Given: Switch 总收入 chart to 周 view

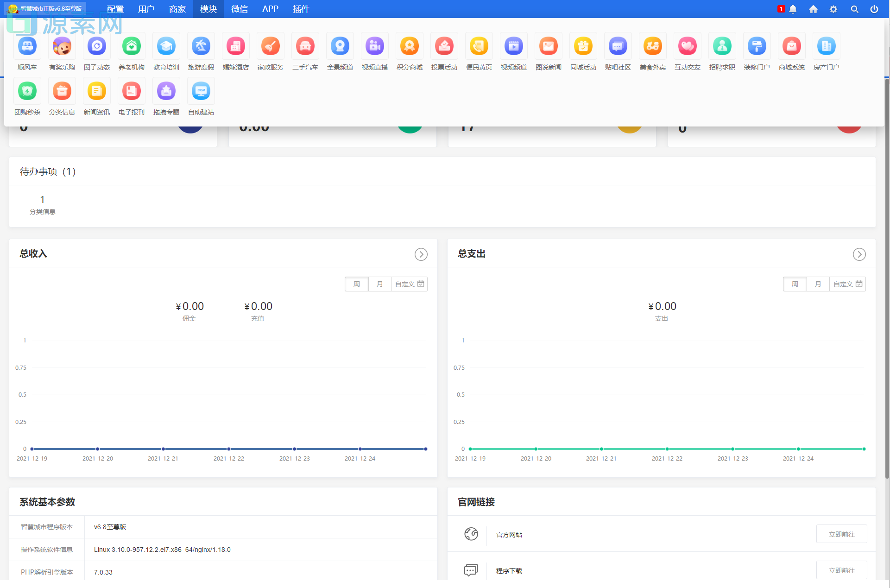Looking at the screenshot, I should pyautogui.click(x=357, y=284).
